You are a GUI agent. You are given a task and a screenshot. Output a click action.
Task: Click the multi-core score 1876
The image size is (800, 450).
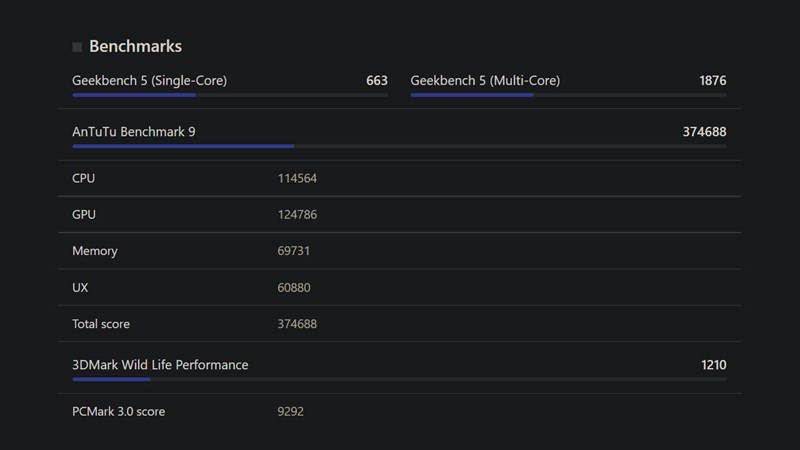[x=713, y=81]
